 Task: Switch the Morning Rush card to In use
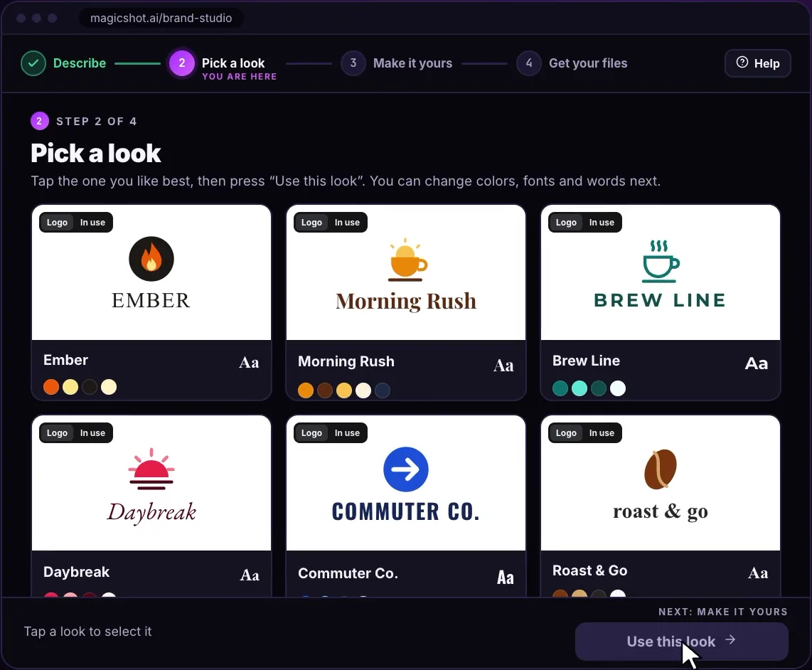coord(347,223)
